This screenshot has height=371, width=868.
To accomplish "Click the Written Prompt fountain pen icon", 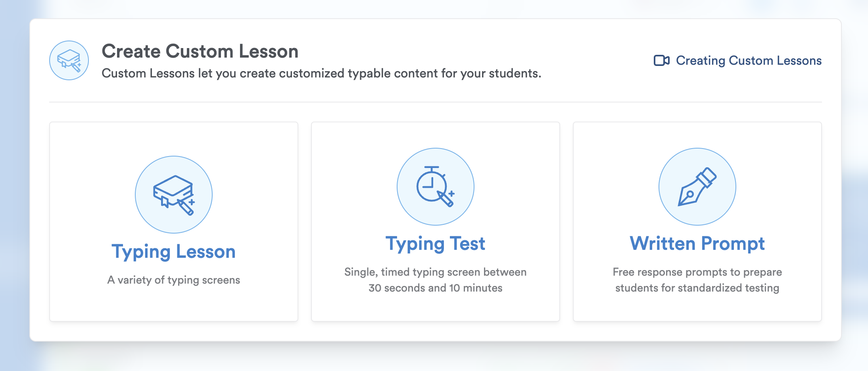I will click(697, 186).
